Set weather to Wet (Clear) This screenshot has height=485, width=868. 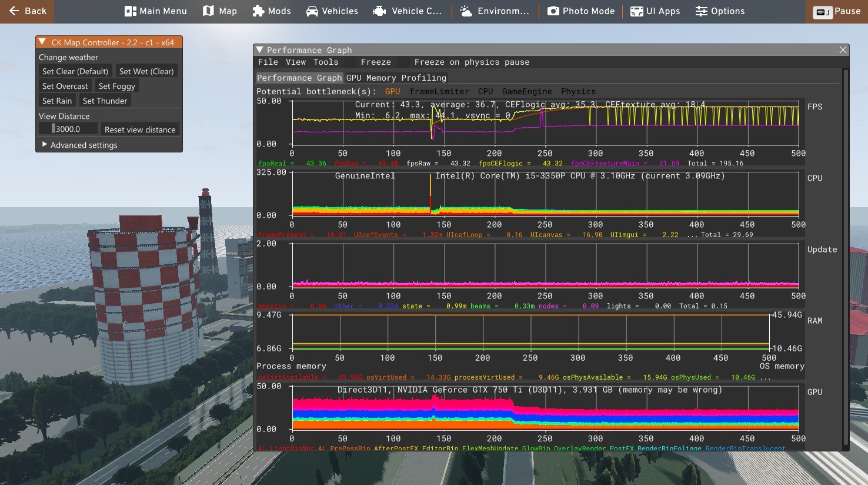pos(146,71)
